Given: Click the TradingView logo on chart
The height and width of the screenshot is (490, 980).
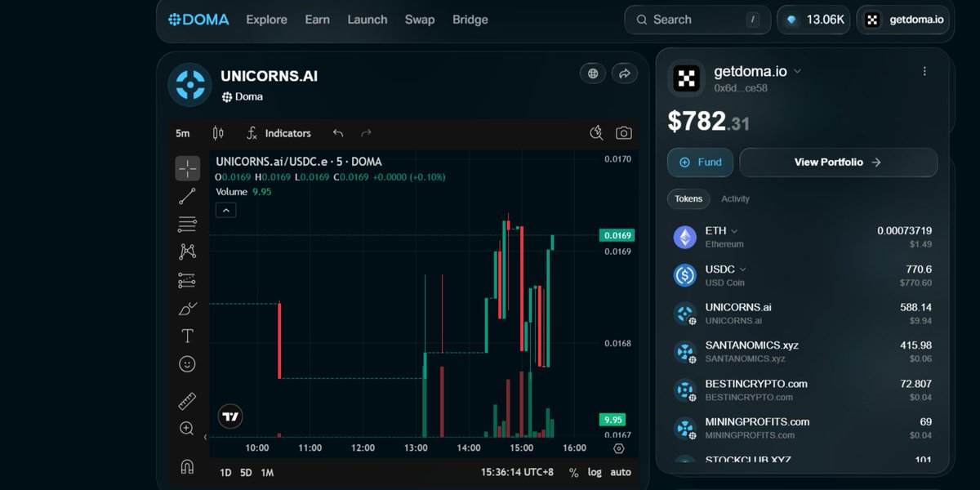Looking at the screenshot, I should click(231, 416).
